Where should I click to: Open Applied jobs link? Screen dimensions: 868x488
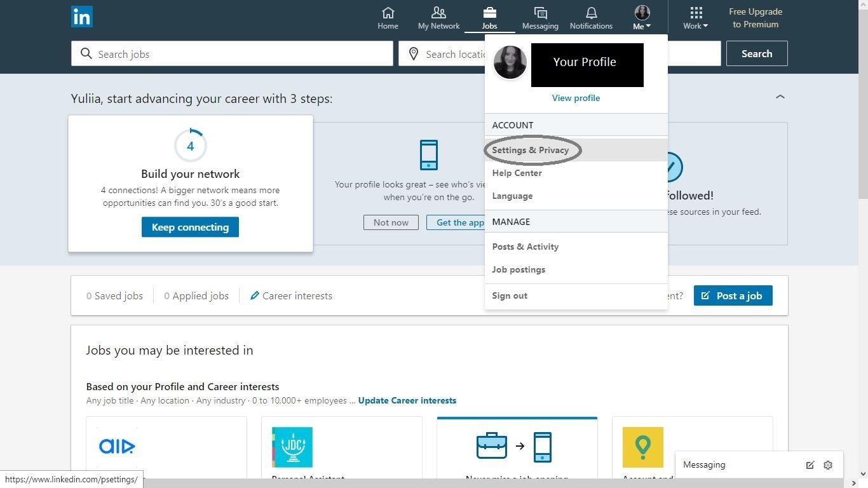click(x=196, y=295)
